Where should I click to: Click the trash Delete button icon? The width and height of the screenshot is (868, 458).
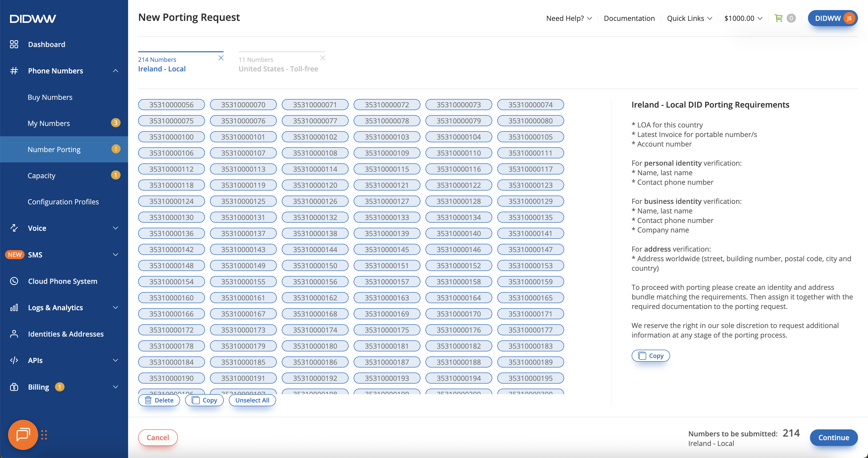pos(148,400)
